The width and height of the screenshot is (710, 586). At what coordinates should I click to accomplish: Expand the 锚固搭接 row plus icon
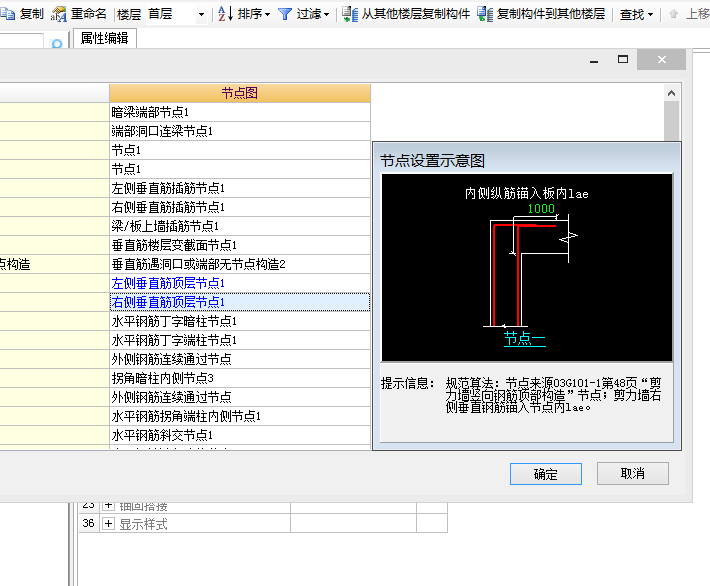108,505
